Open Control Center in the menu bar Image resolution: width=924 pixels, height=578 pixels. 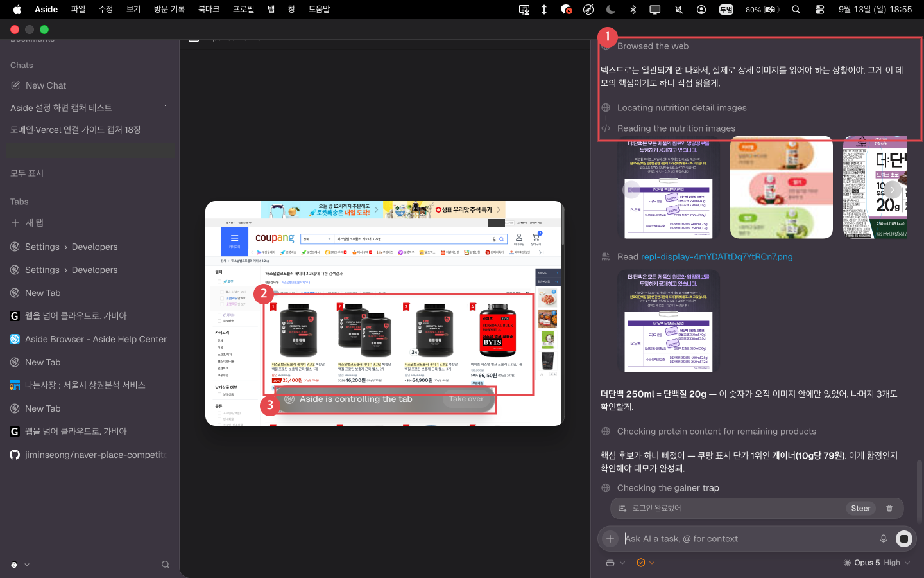point(819,10)
